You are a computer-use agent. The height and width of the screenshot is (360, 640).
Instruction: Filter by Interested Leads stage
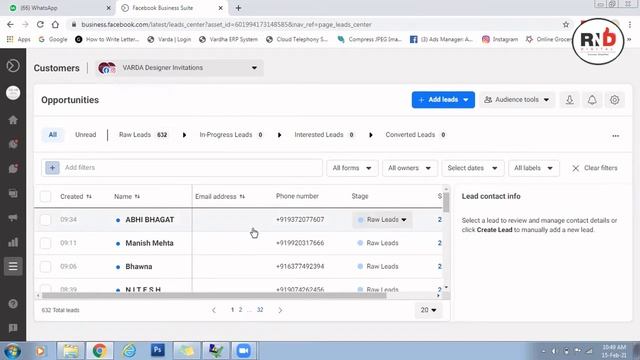coord(324,135)
